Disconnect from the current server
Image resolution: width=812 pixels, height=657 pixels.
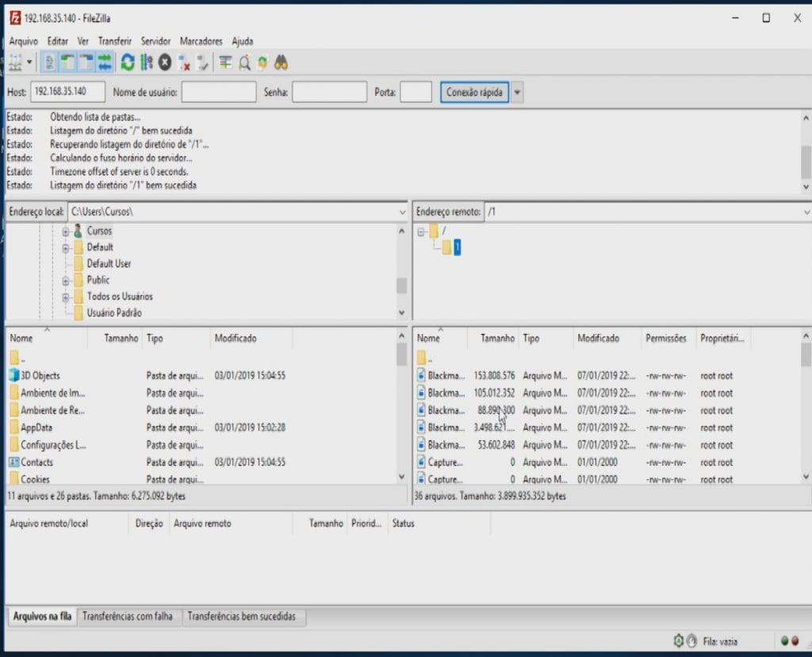tap(184, 63)
